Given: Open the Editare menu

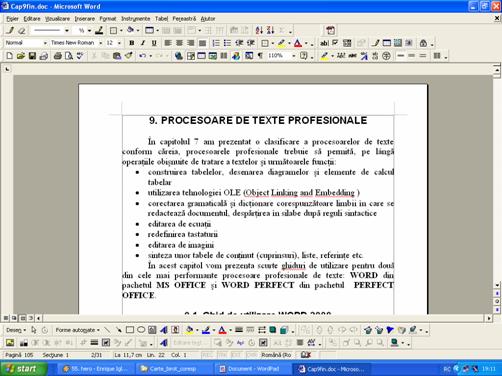Looking at the screenshot, I should [x=32, y=19].
